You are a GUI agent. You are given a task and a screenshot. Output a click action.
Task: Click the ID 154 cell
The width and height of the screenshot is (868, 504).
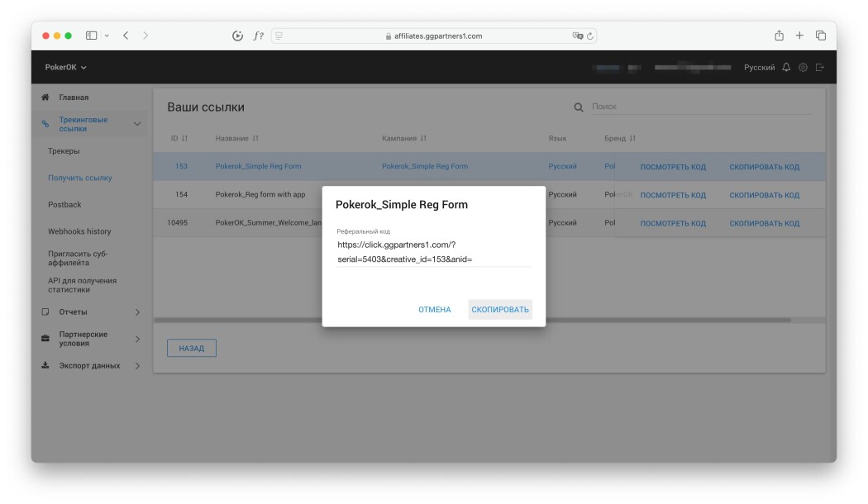(x=181, y=194)
